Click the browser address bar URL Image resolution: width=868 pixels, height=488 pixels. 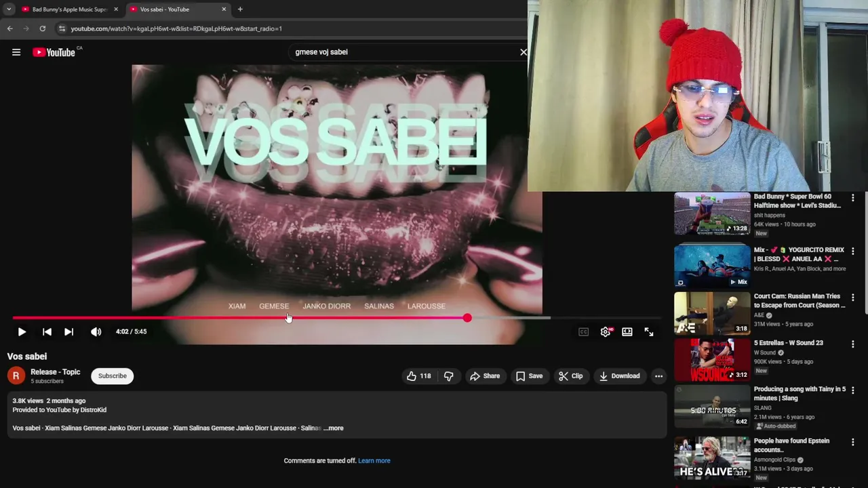pos(176,28)
